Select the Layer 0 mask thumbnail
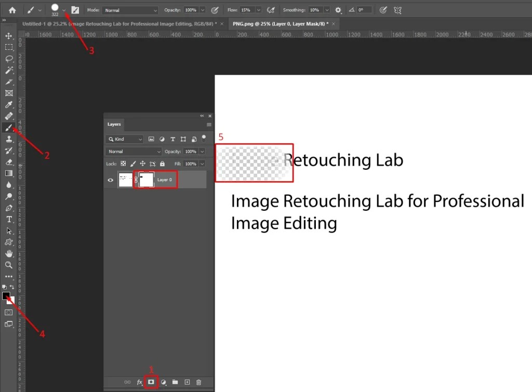 click(x=145, y=180)
